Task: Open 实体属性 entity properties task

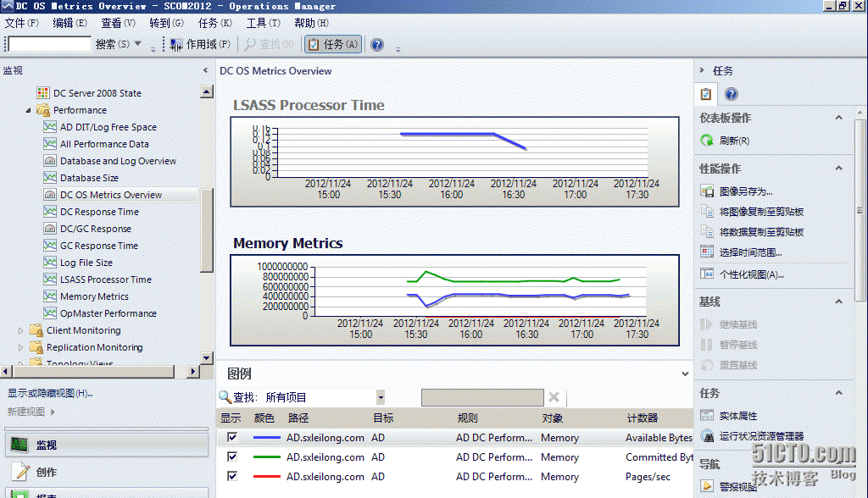Action: [738, 416]
